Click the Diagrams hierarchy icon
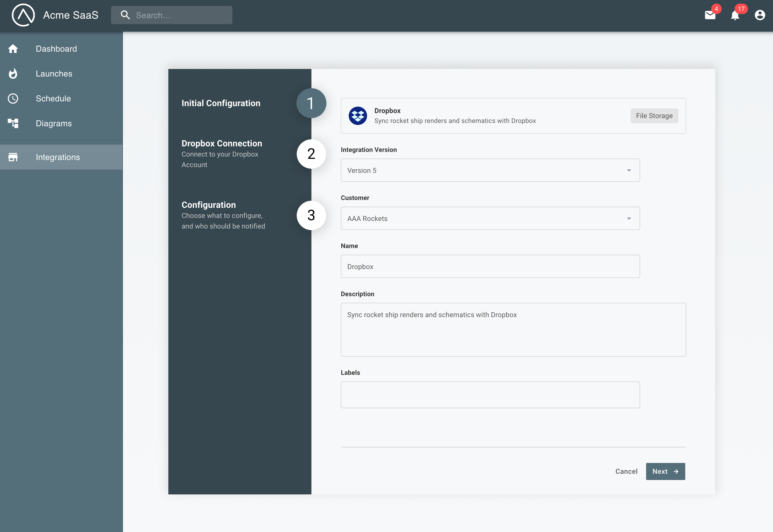Screen dimensions: 773x532 click(13, 123)
